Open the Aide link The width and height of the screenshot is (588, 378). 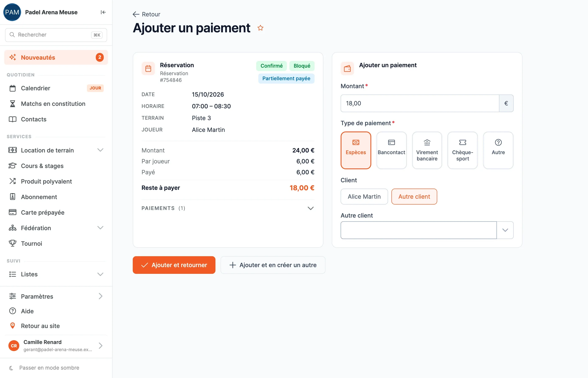56,311
